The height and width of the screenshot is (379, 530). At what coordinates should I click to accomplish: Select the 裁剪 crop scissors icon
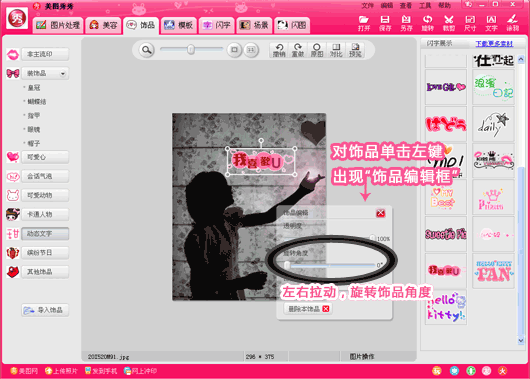[449, 23]
